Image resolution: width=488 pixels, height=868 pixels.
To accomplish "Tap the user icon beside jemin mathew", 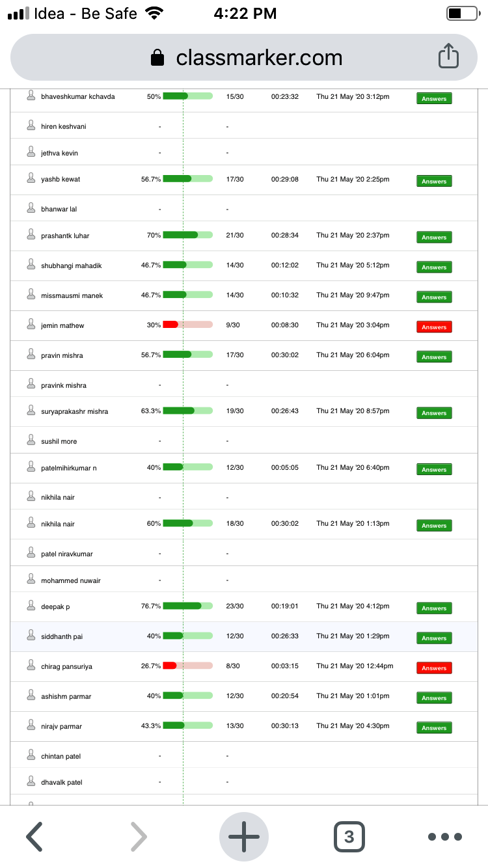I will tap(31, 324).
